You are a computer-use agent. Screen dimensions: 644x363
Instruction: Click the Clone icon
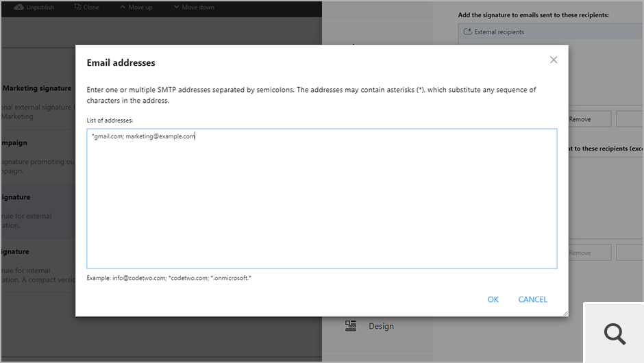click(x=77, y=7)
